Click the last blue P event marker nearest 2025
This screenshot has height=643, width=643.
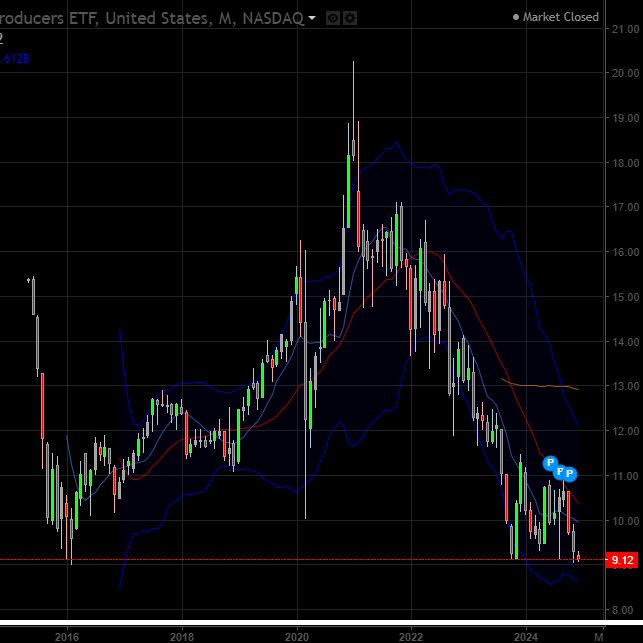[569, 474]
